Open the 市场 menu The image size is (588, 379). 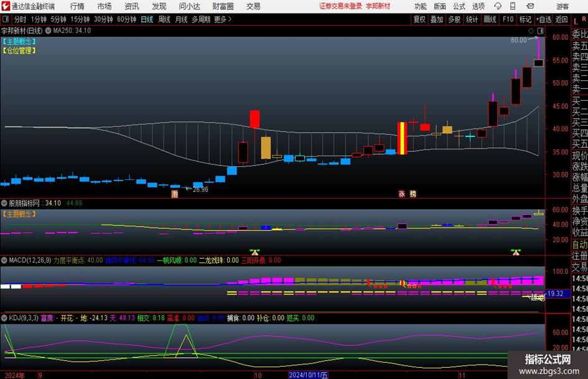click(x=105, y=6)
